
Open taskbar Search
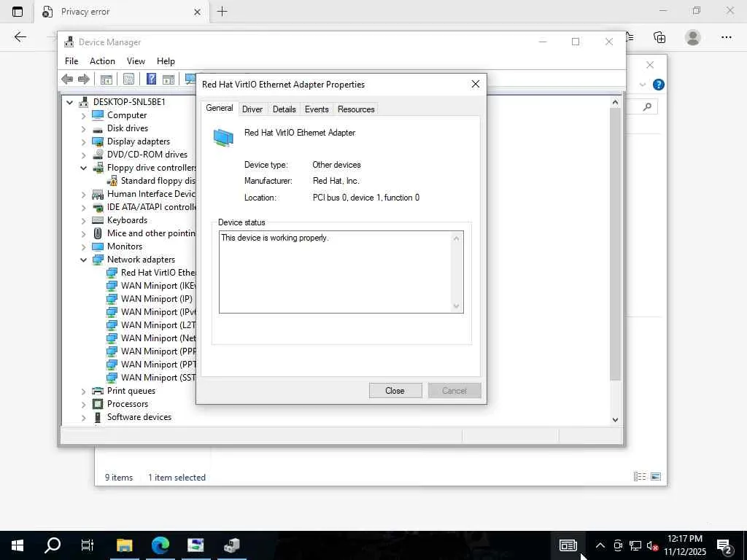[53, 545]
